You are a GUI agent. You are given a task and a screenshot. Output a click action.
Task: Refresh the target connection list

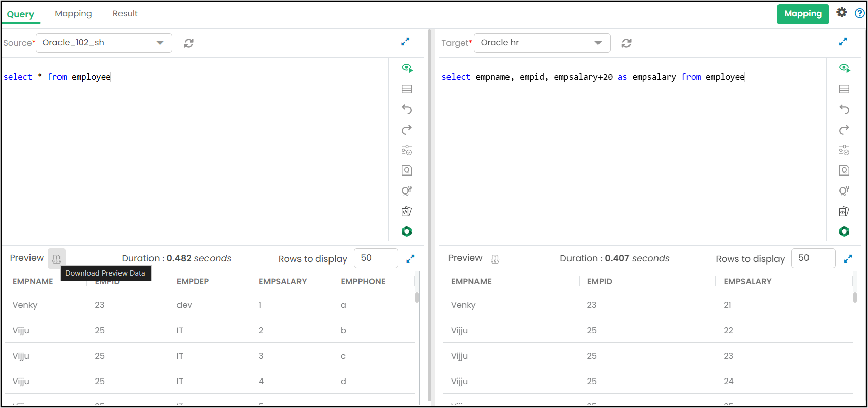626,43
